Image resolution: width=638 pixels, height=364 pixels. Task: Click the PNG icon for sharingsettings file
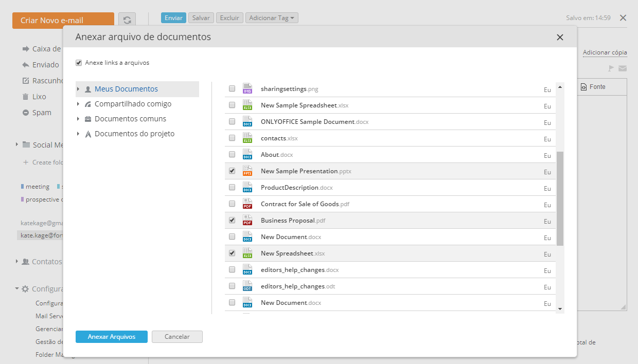[247, 88]
